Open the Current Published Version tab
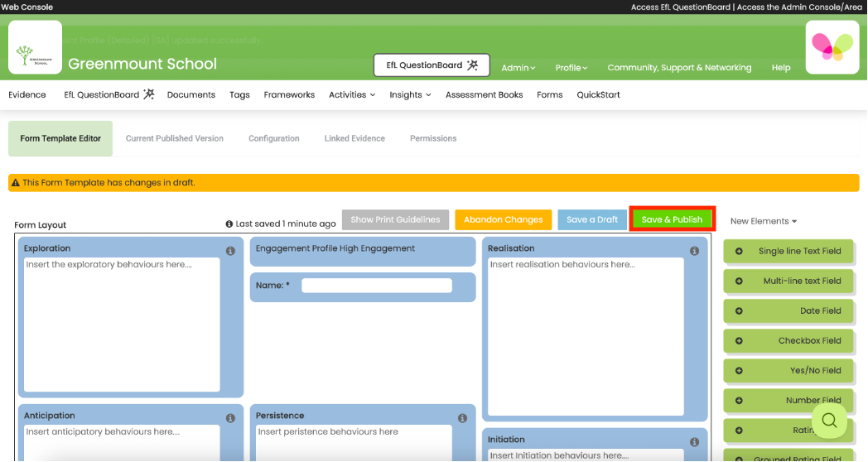Viewport: 868px width, 462px height. (175, 138)
